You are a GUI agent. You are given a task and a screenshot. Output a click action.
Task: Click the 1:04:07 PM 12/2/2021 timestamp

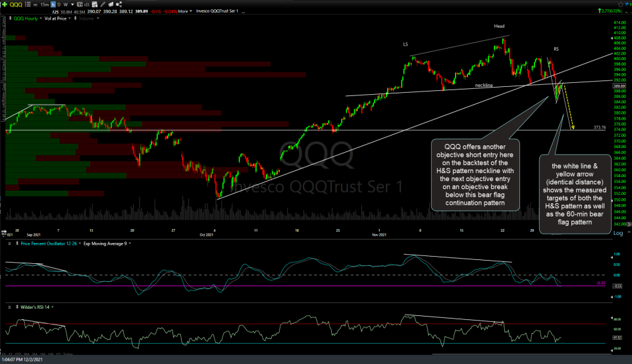point(22,359)
